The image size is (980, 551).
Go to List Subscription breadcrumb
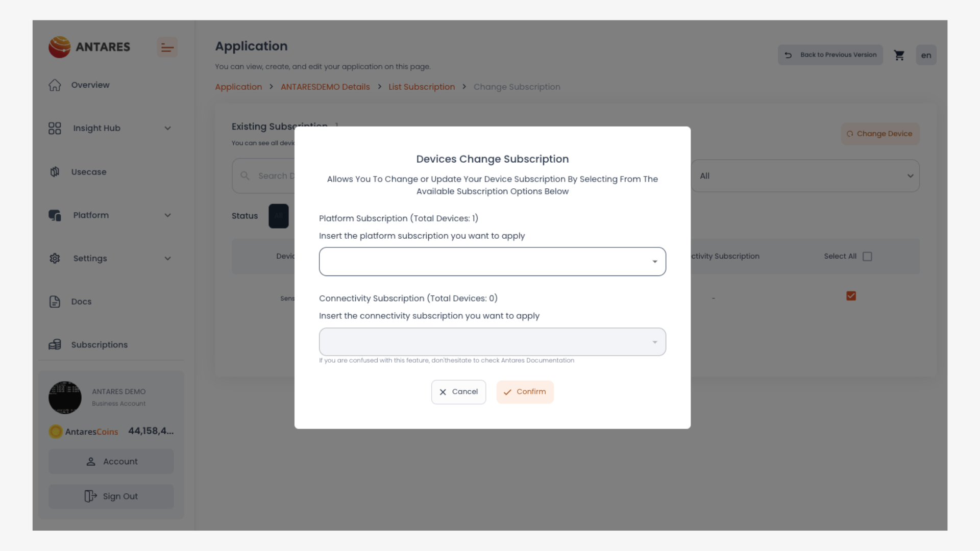[421, 87]
